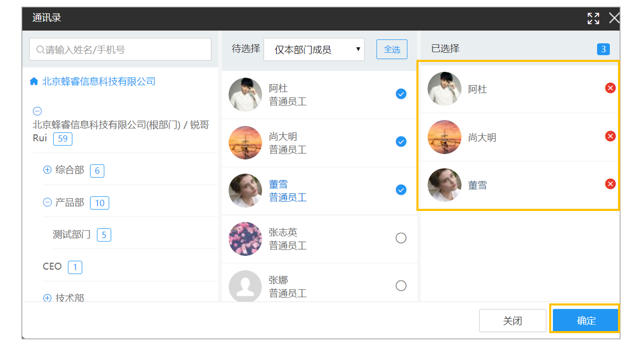Select the CEO tree item
Image resolution: width=644 pixels, height=355 pixels.
[52, 267]
